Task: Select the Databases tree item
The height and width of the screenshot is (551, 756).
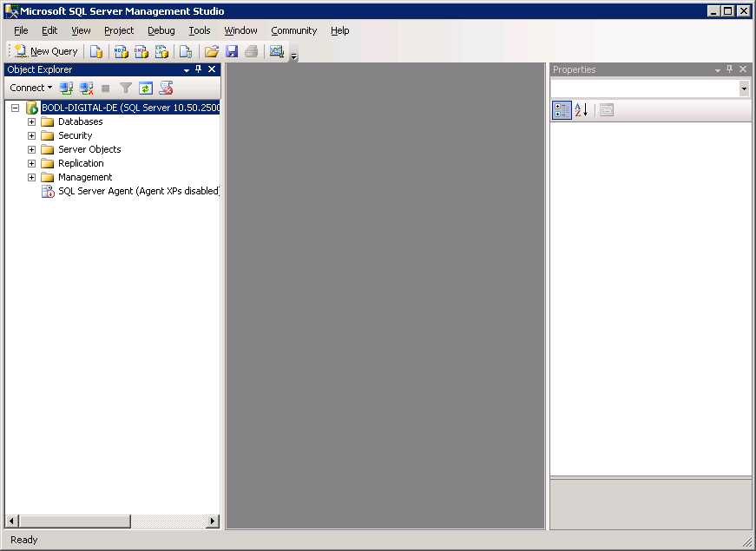Action: point(81,121)
